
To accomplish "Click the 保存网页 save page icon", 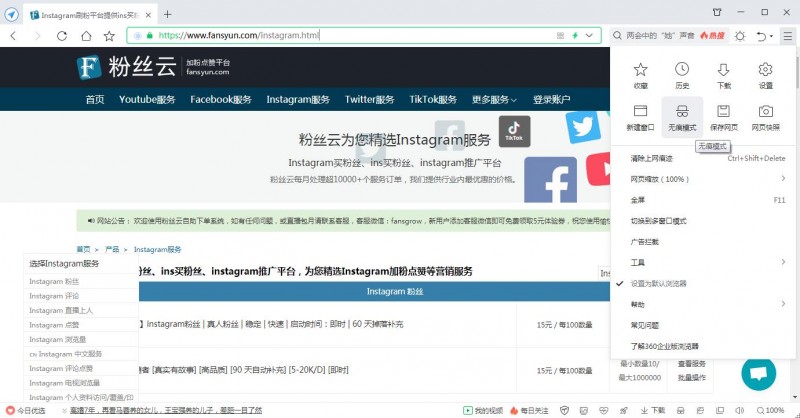I will tap(723, 117).
